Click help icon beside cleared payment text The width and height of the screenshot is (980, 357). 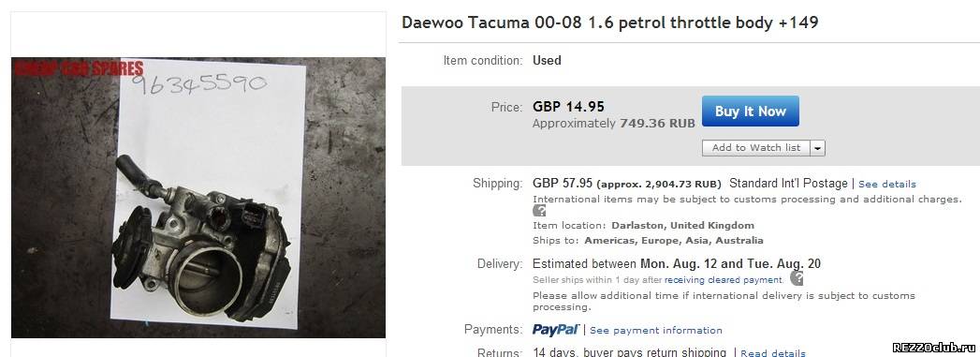click(x=797, y=279)
